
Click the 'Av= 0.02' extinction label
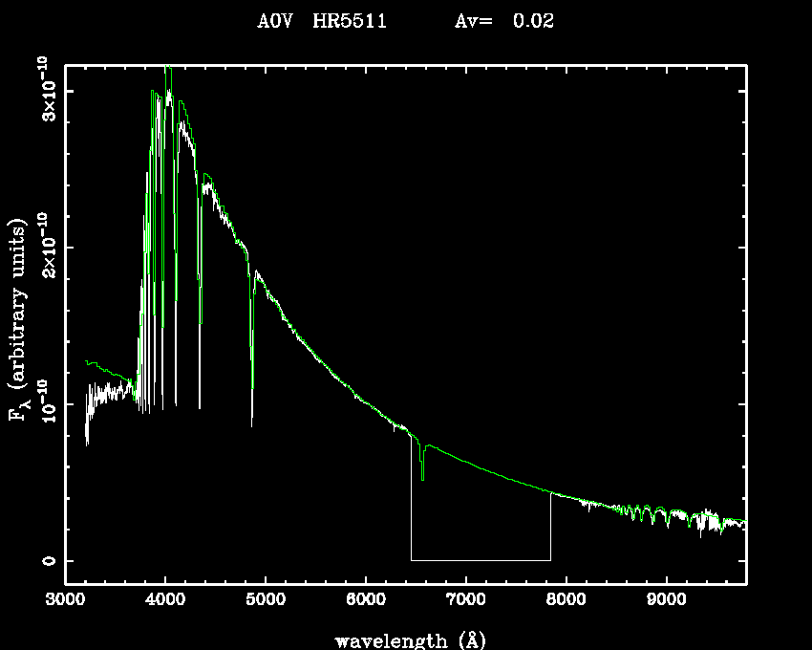(503, 21)
